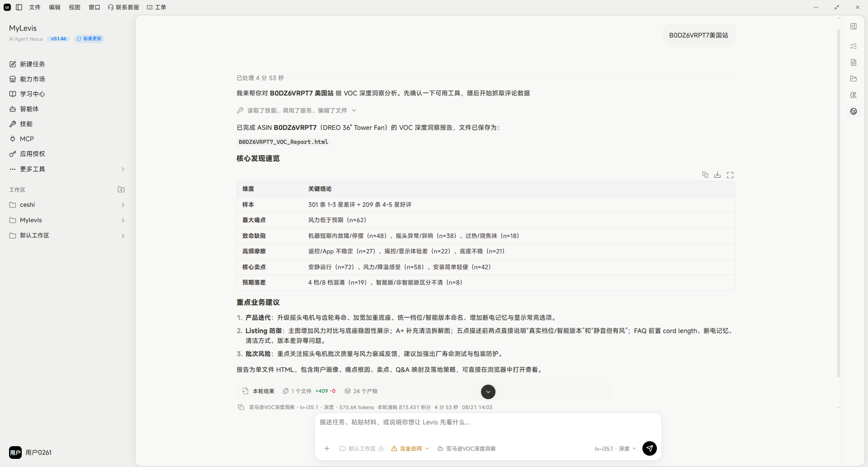Click the 检查更新 button
868x467 pixels.
point(89,39)
